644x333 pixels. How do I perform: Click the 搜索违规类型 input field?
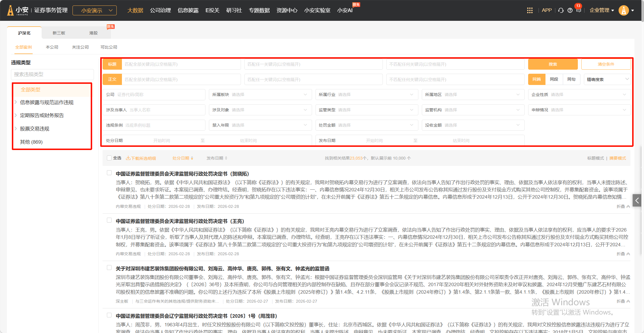(x=52, y=74)
